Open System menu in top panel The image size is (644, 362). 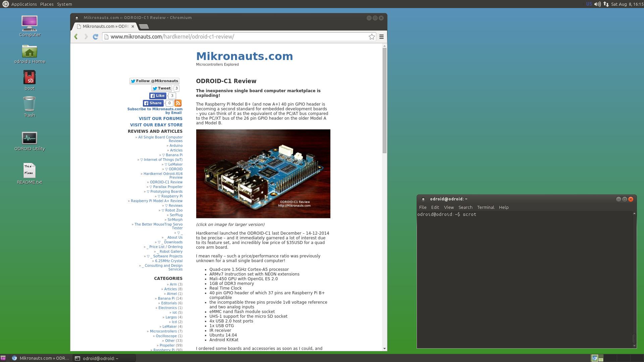[64, 4]
